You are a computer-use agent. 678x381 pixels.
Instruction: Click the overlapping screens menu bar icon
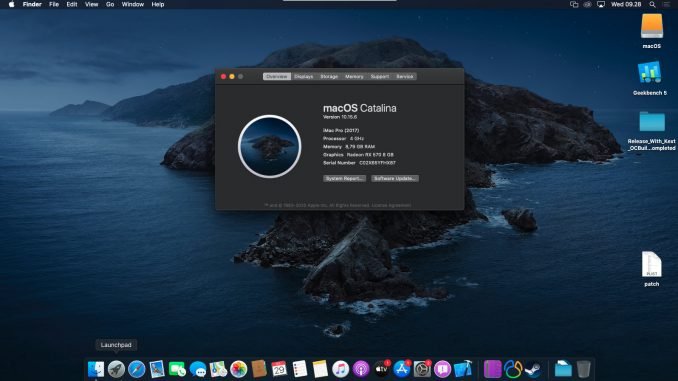tap(574, 4)
